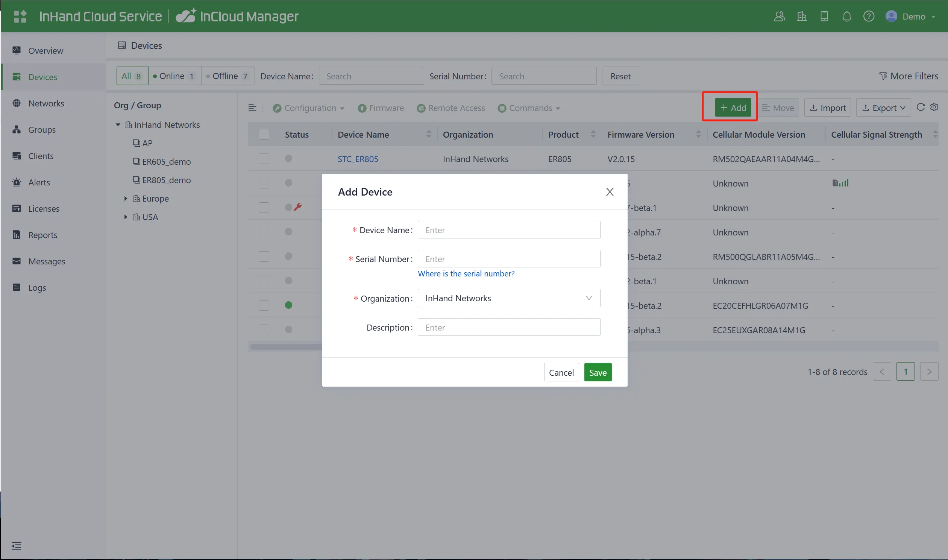The image size is (948, 560).
Task: Sort by Device Name column
Action: 429,134
